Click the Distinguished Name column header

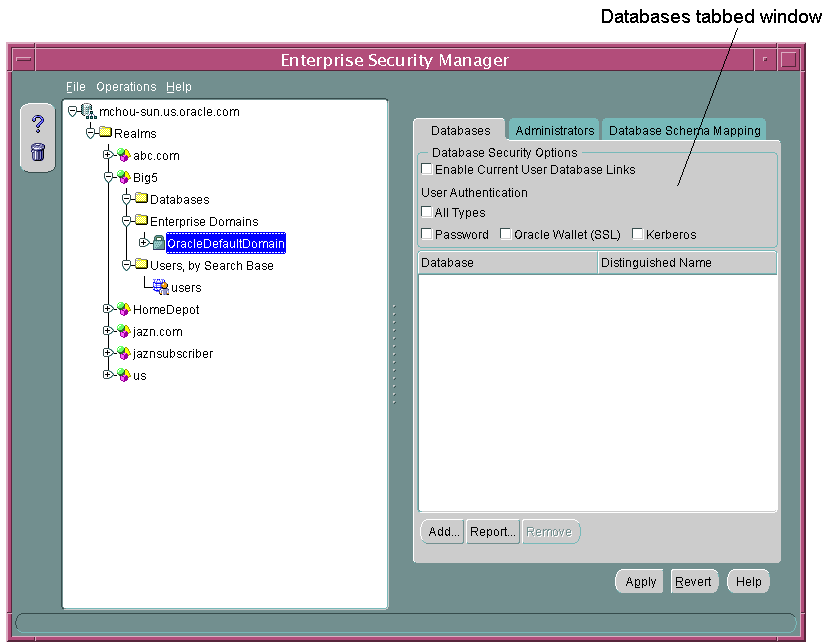pyautogui.click(x=686, y=263)
